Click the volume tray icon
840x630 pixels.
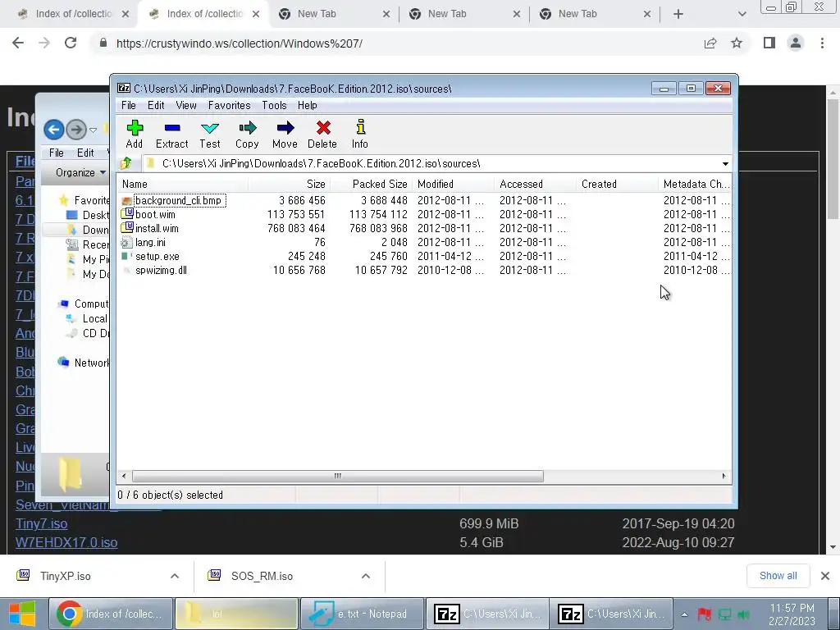(743, 614)
